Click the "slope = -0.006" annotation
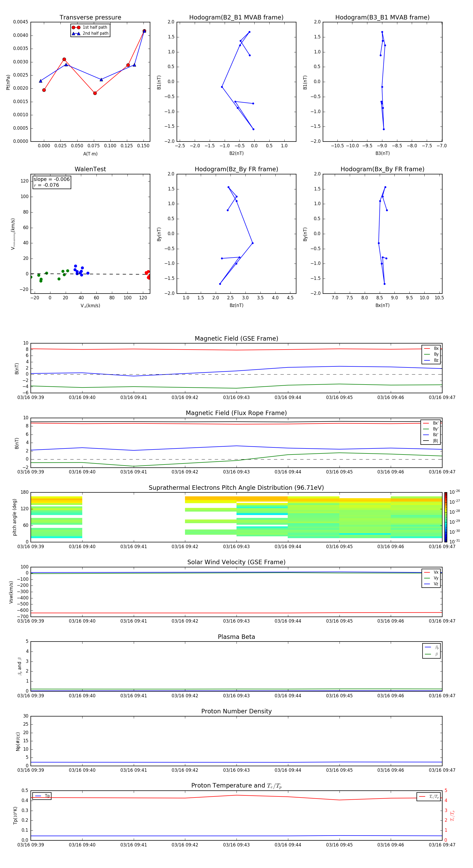The width and height of the screenshot is (473, 868). pyautogui.click(x=52, y=179)
